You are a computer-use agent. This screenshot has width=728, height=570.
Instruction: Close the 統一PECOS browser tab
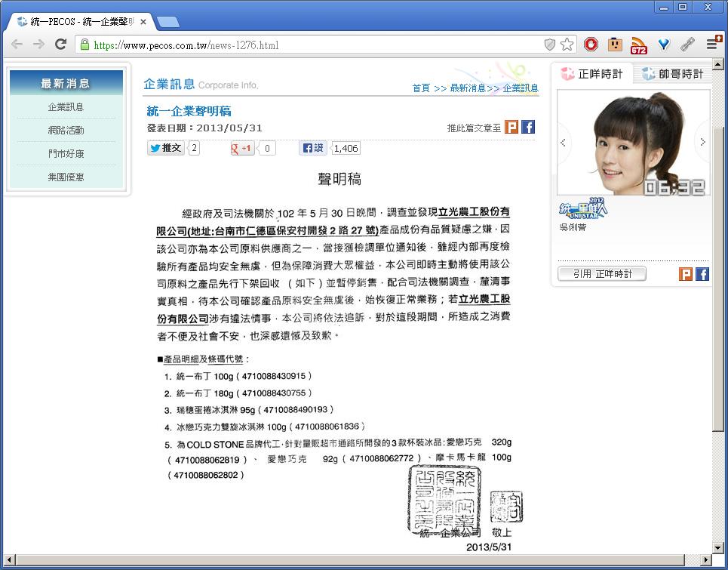pos(143,22)
